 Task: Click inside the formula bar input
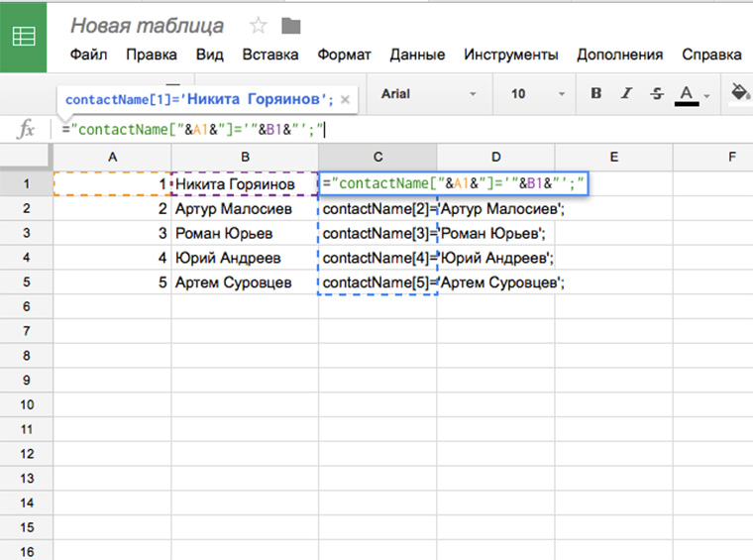pos(403,130)
